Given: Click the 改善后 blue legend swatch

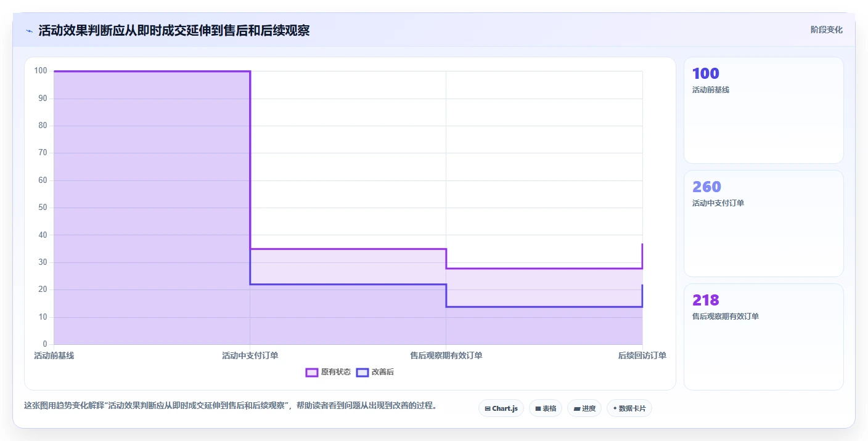Looking at the screenshot, I should pos(362,372).
